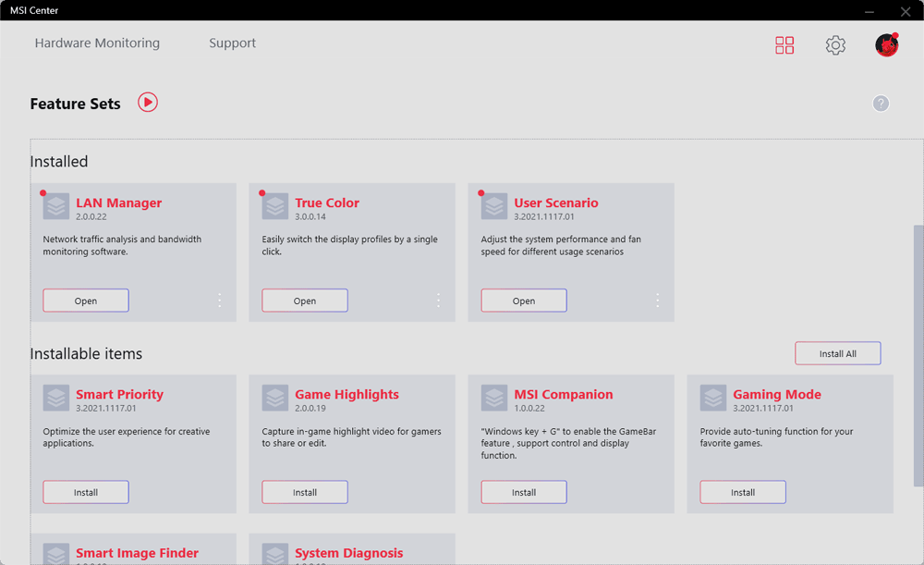Image resolution: width=924 pixels, height=565 pixels.
Task: Click the System Diagnosis title
Action: point(349,553)
